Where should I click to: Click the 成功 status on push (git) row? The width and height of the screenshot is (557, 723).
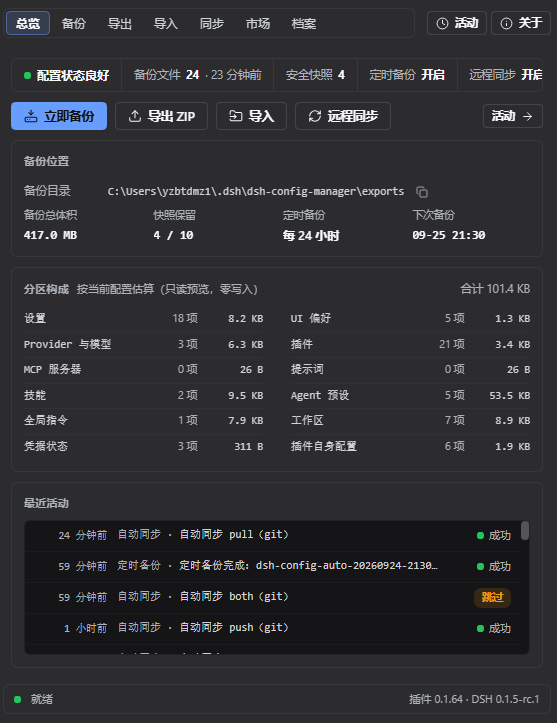[x=494, y=628]
